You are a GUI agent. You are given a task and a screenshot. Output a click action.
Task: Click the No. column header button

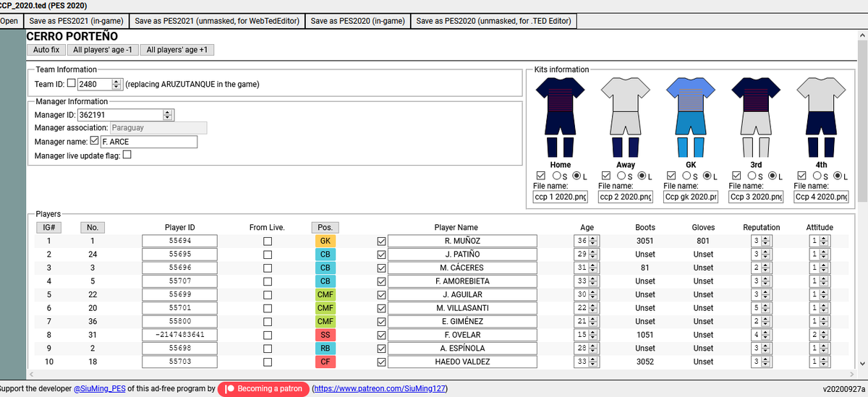pos(93,227)
